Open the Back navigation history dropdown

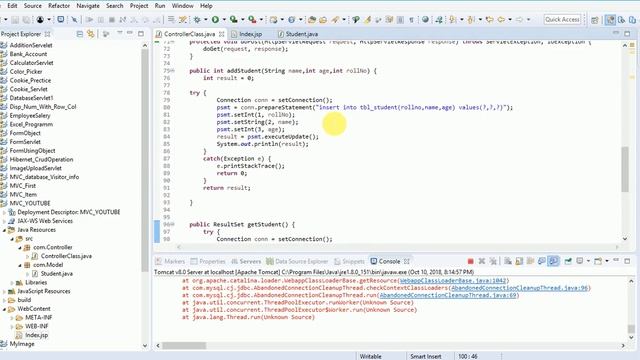click(510, 20)
